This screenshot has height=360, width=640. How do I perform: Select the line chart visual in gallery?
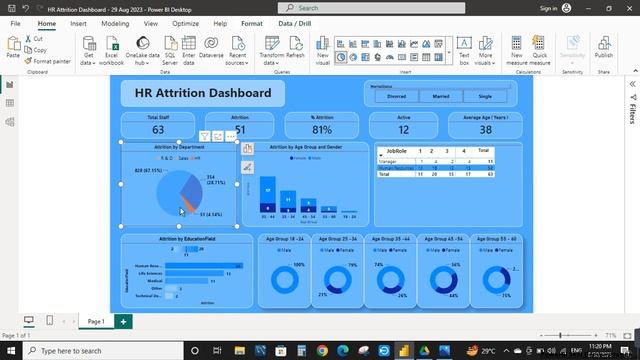pos(414,44)
